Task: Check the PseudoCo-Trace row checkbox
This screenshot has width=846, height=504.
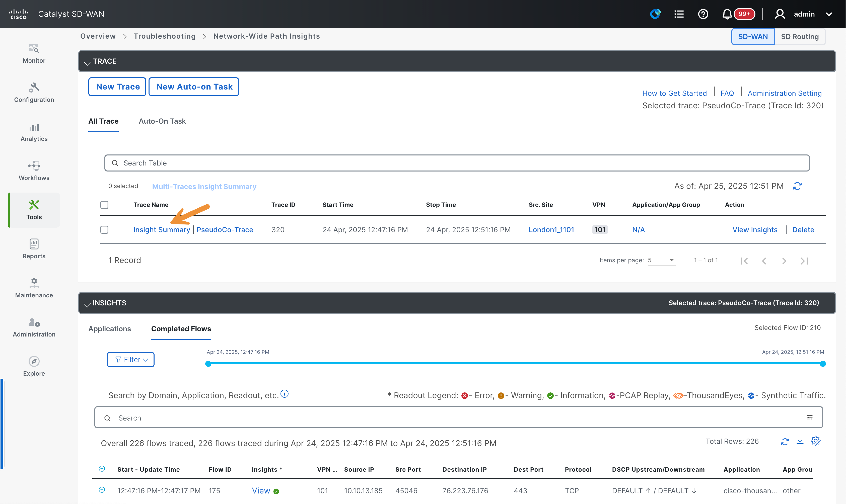Action: [x=104, y=230]
